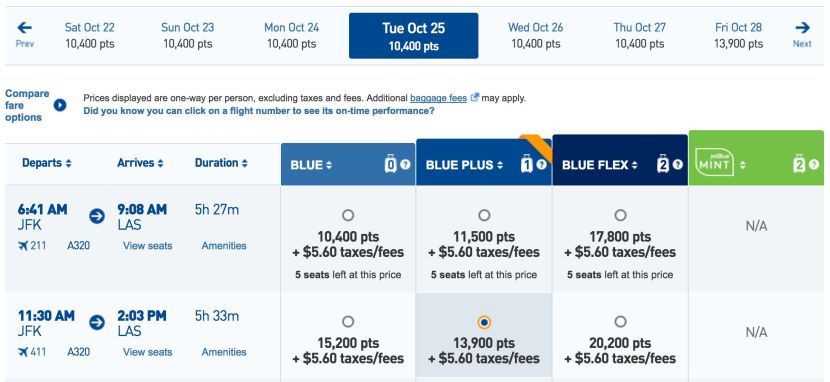Sort flights by Blue Plus fare

pyautogui.click(x=464, y=165)
